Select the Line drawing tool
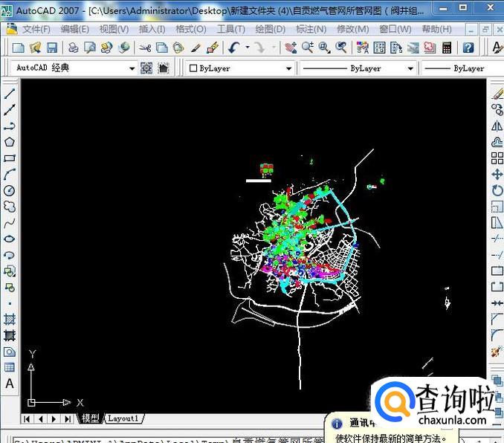 click(10, 94)
